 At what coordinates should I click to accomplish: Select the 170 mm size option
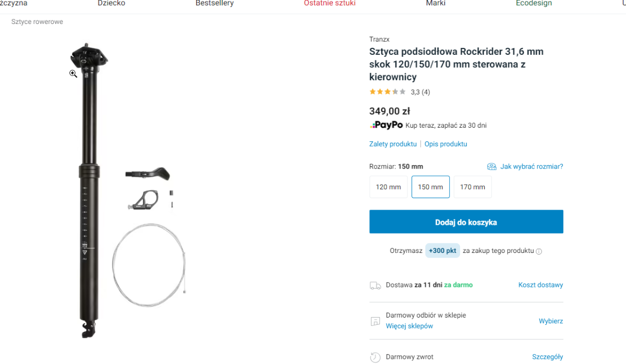472,187
